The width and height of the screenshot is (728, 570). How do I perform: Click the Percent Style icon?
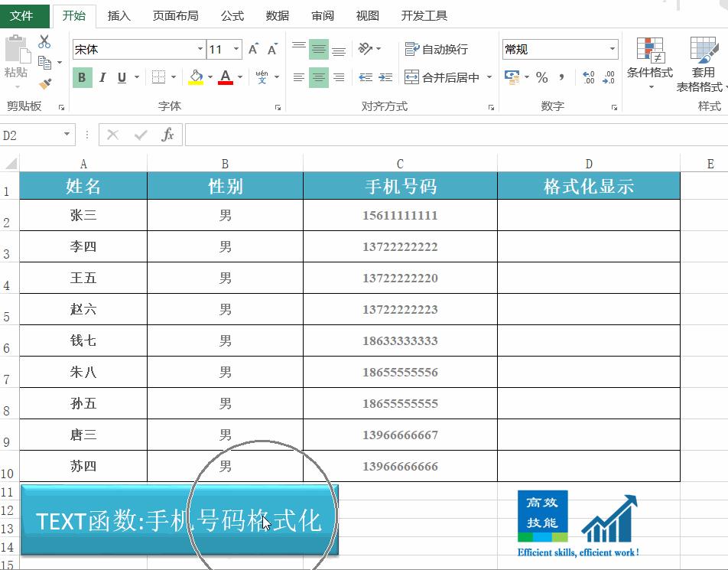[541, 76]
